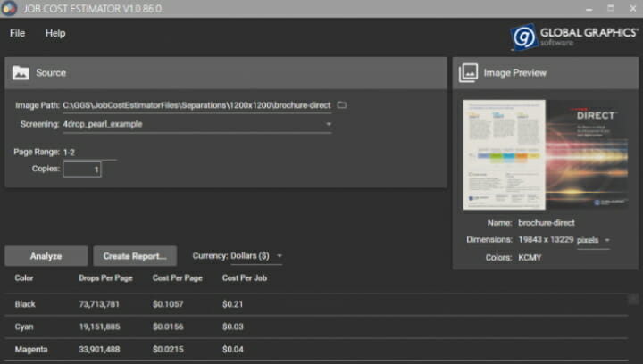Screen dimensions: 643x364
Task: Click the Image Path text field
Action: click(196, 105)
